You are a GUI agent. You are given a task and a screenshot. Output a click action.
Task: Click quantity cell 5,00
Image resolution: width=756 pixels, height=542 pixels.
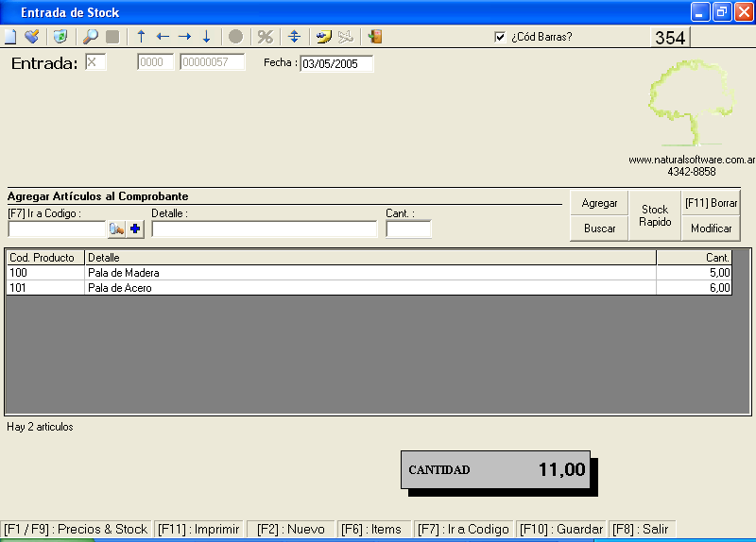click(x=695, y=273)
